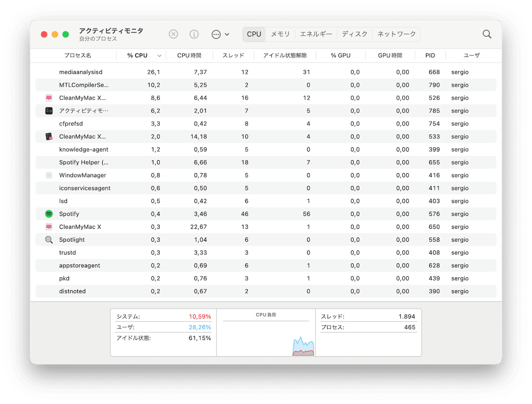Switch to the ネットワーク tab
The width and height of the screenshot is (532, 404).
click(396, 34)
